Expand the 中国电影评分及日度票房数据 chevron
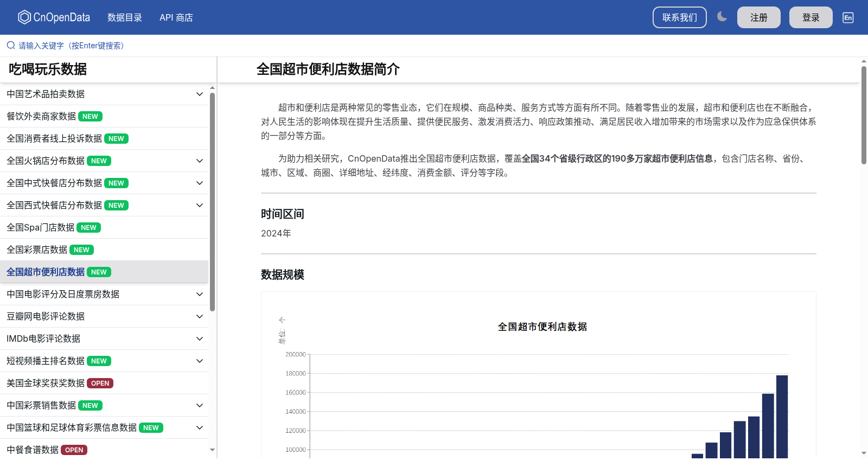 pos(200,294)
